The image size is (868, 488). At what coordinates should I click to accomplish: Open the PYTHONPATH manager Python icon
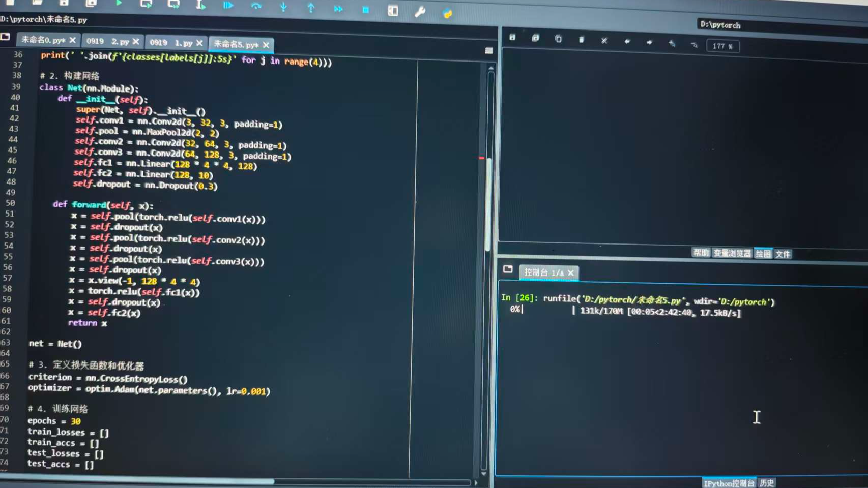(x=447, y=13)
